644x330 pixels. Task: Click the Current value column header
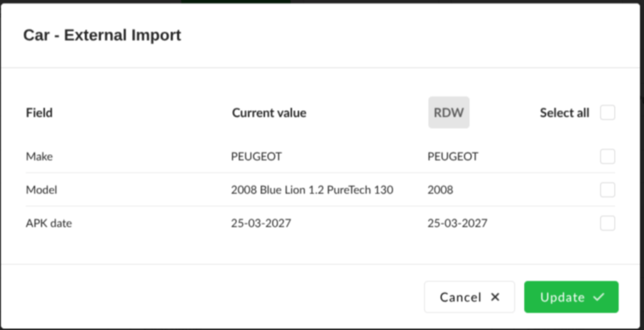269,112
